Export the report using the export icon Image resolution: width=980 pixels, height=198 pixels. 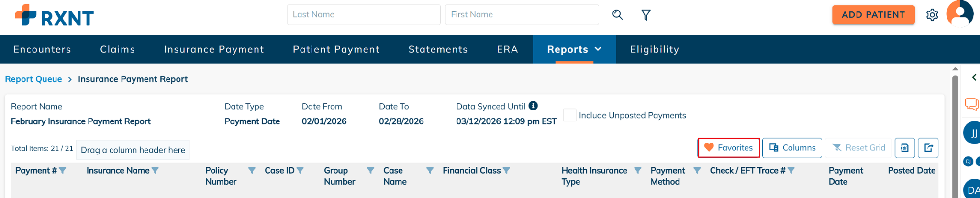(928, 148)
